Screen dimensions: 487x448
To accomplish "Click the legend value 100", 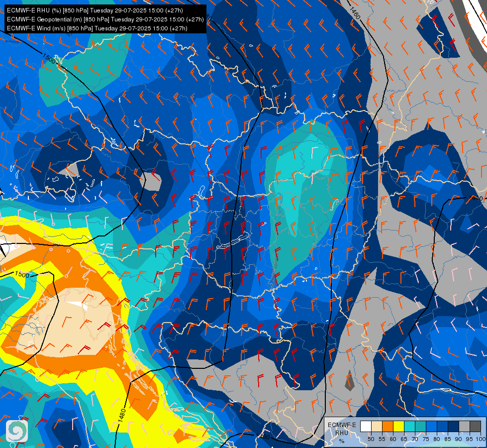I will [481, 439].
